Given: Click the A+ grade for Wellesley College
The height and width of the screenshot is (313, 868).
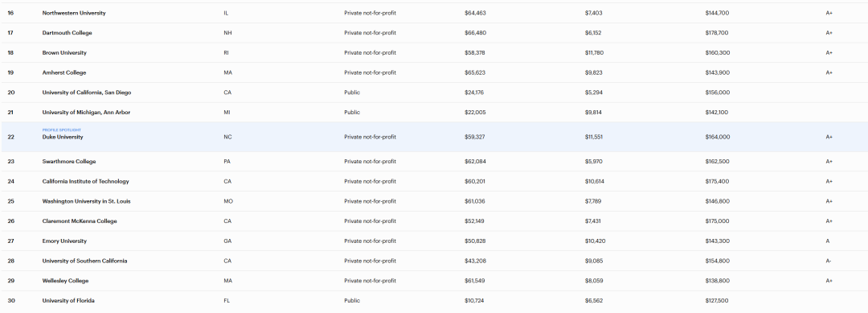Looking at the screenshot, I should (x=829, y=281).
